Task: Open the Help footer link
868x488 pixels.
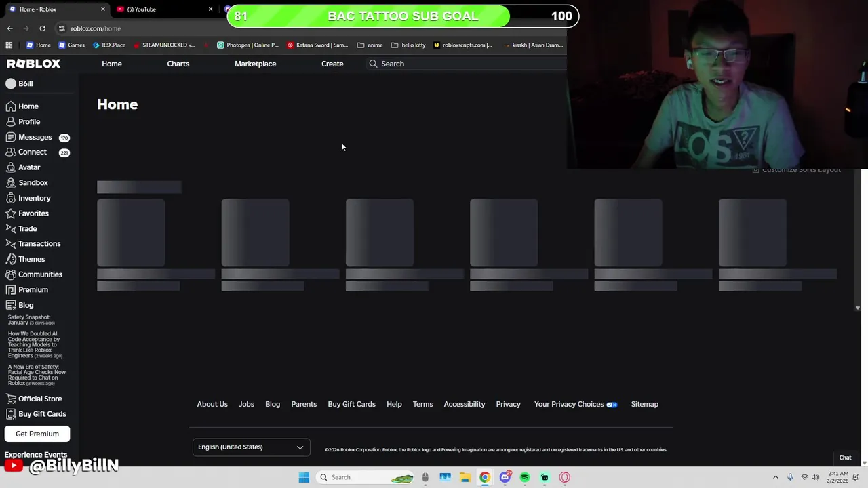Action: (394, 404)
